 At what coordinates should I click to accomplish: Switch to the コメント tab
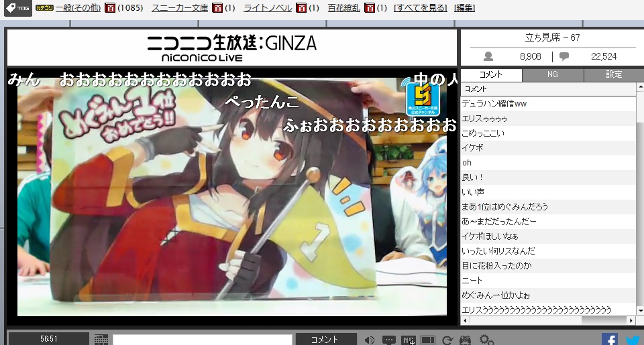pos(491,74)
